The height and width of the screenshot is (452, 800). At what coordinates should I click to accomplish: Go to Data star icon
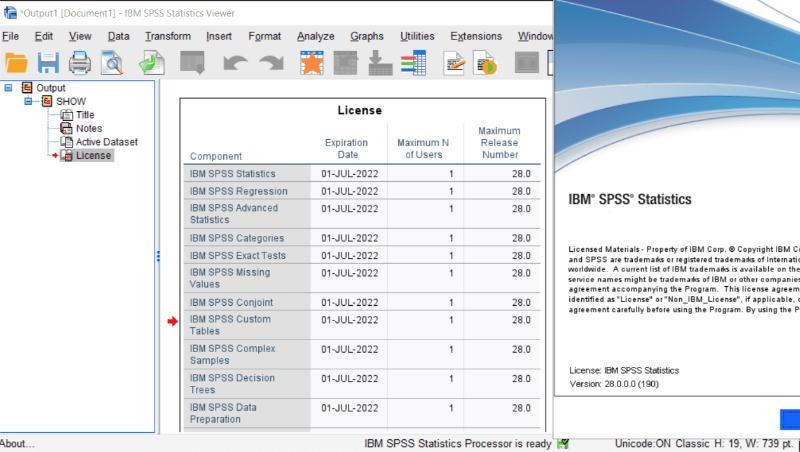tap(312, 63)
